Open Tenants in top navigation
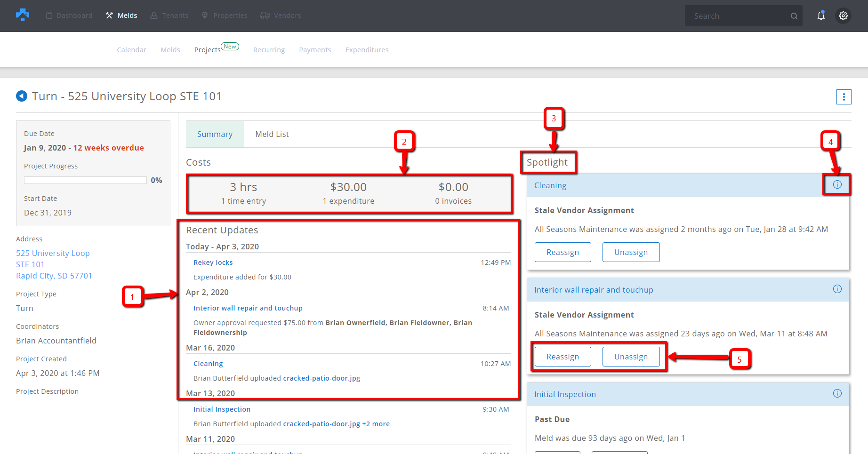 (x=169, y=16)
